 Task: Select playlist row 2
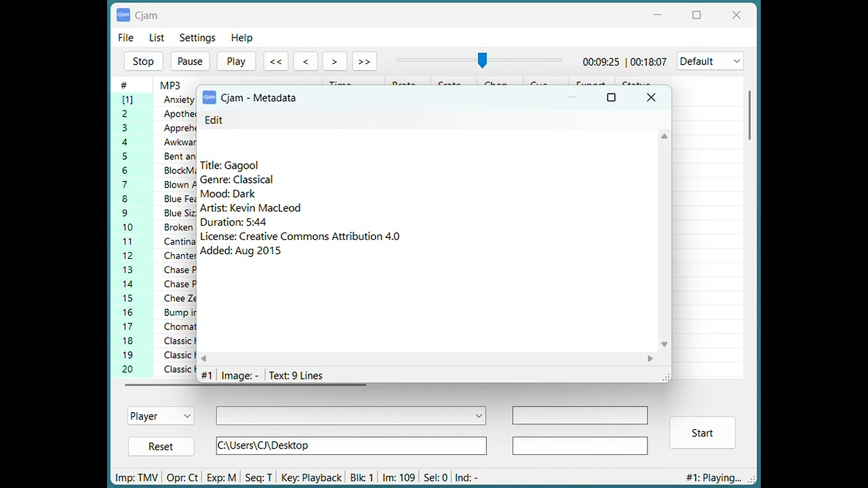[x=155, y=114]
